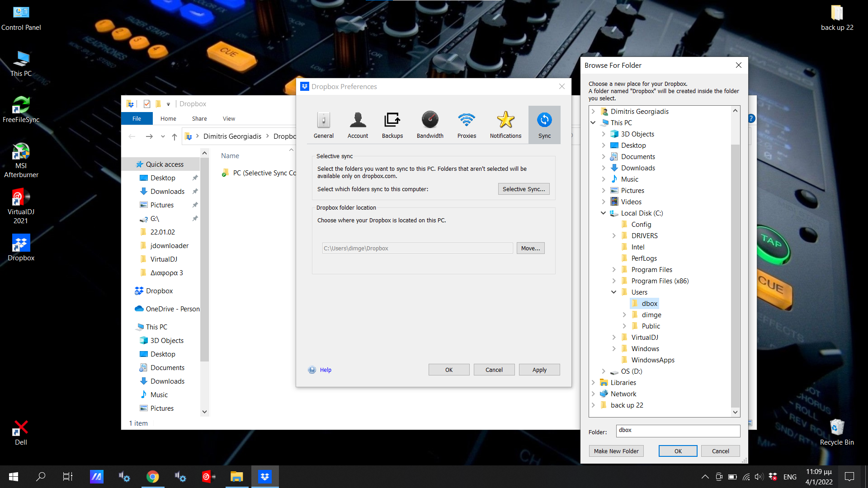Collapse Users folder node
Viewport: 868px width, 488px height.
tap(613, 292)
